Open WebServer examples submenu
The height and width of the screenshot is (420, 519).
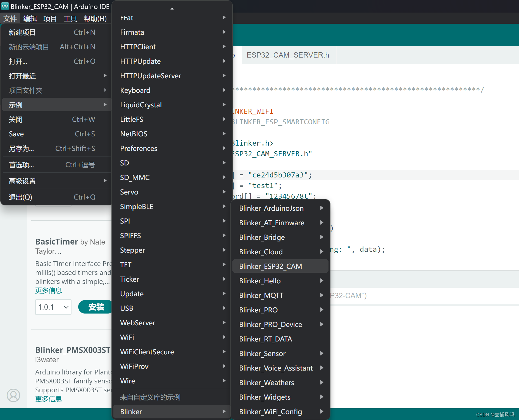point(172,323)
